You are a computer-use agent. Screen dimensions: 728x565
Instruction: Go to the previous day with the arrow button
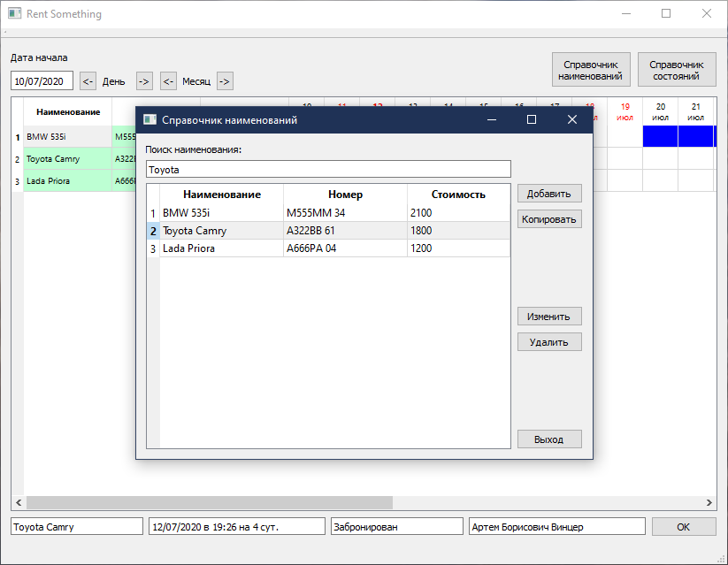pos(88,81)
